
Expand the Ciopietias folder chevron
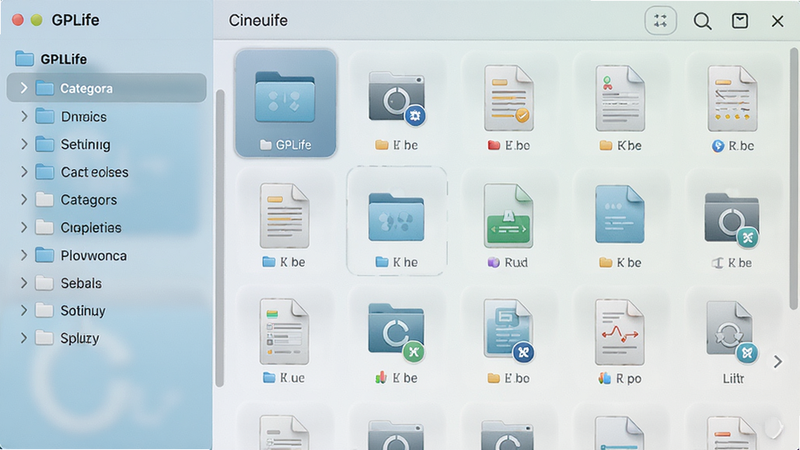tap(23, 227)
